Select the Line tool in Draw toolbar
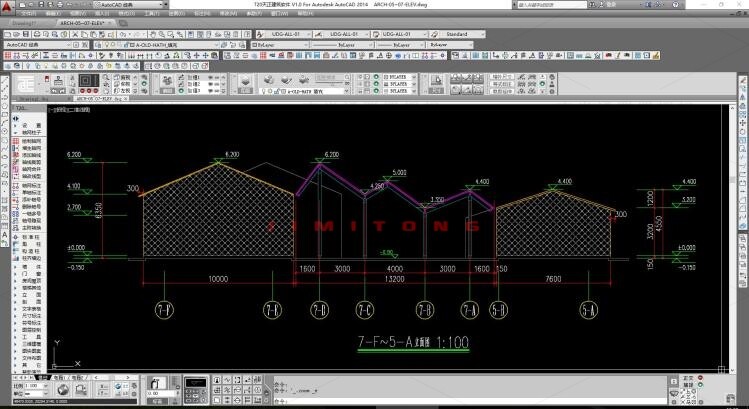This screenshot has width=749, height=409. point(5,80)
